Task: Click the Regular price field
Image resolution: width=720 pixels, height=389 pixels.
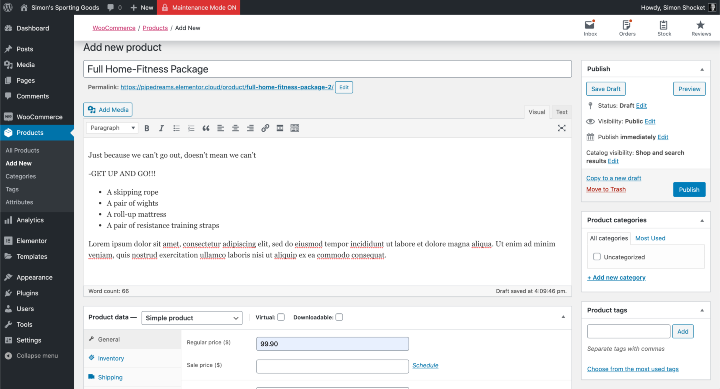Action: [332, 344]
